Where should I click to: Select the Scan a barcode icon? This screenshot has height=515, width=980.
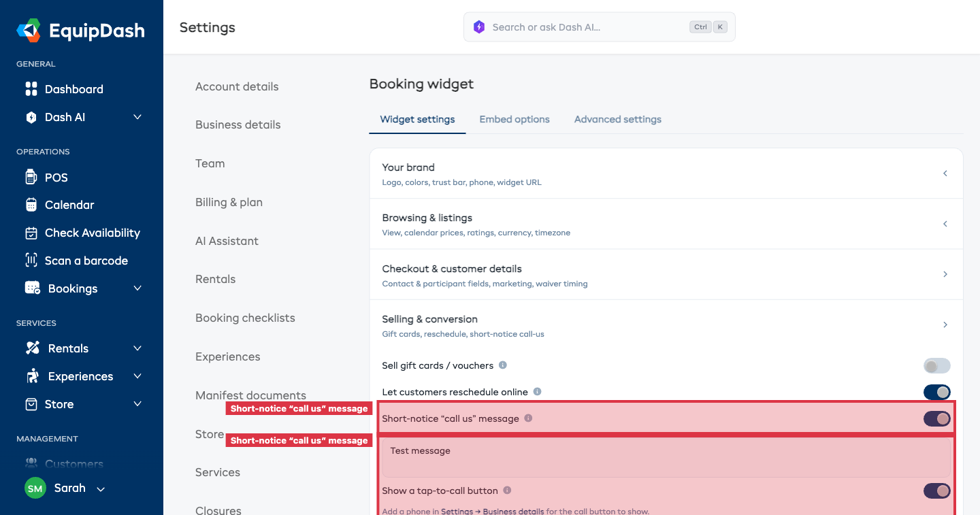[x=31, y=261]
